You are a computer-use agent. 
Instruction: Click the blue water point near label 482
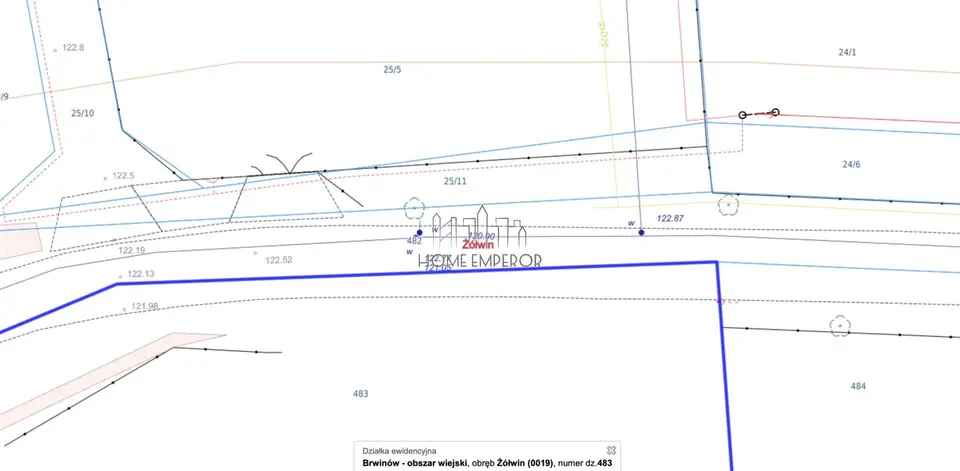click(x=419, y=233)
